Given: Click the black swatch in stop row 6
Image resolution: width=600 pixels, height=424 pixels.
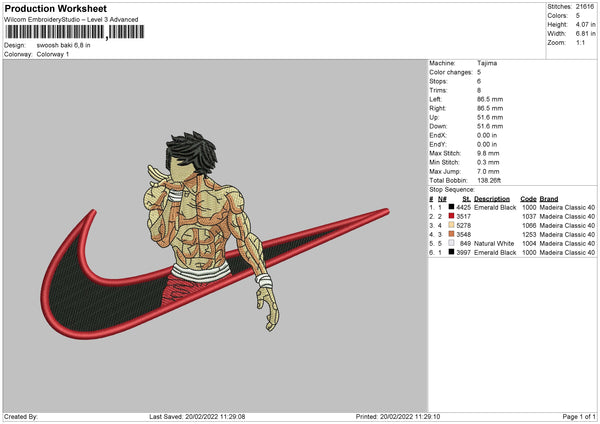Looking at the screenshot, I should [x=452, y=252].
